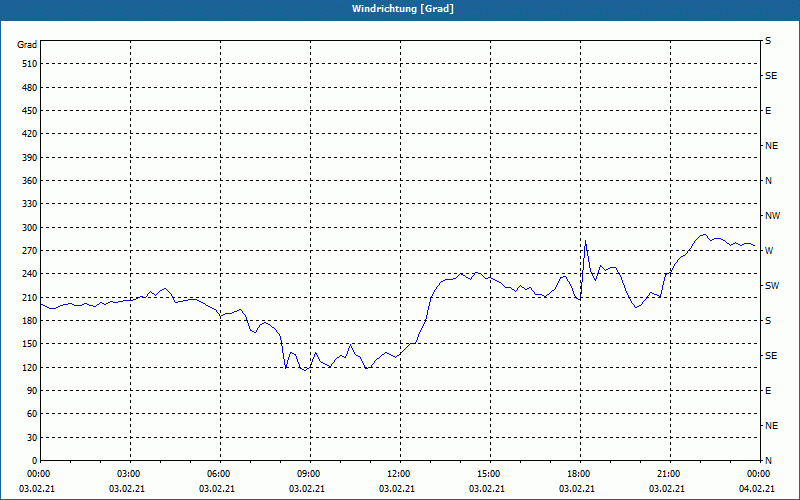Select the N compass label at the zero baseline
800x500 pixels.
coord(768,461)
